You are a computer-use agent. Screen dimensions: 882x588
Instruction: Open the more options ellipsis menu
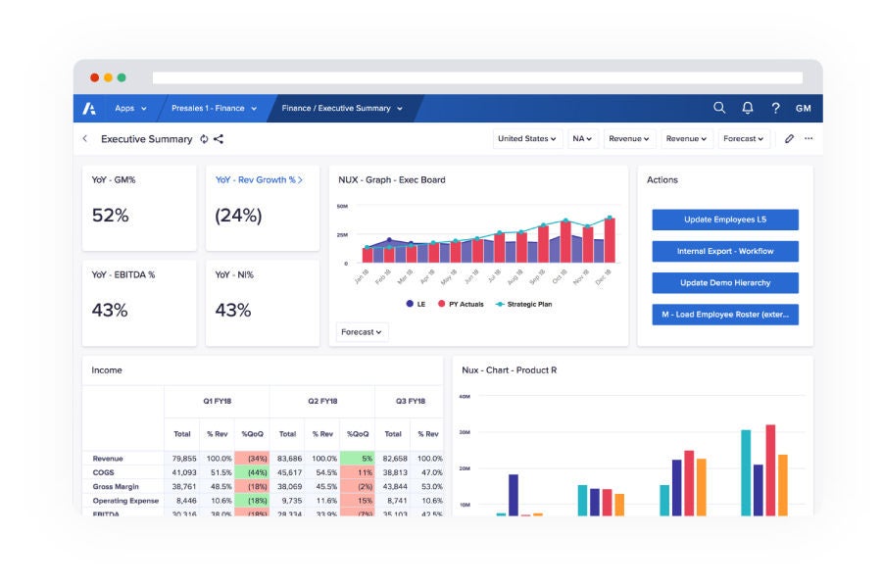(808, 139)
